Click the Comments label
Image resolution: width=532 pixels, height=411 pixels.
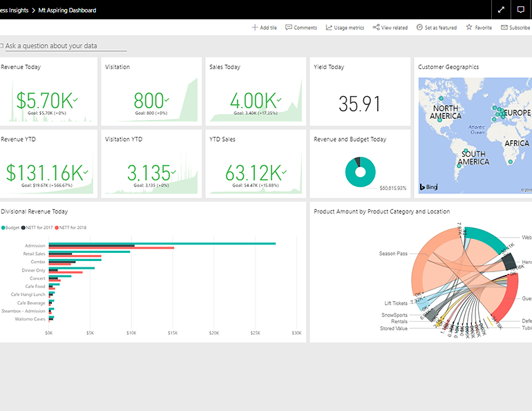(305, 28)
